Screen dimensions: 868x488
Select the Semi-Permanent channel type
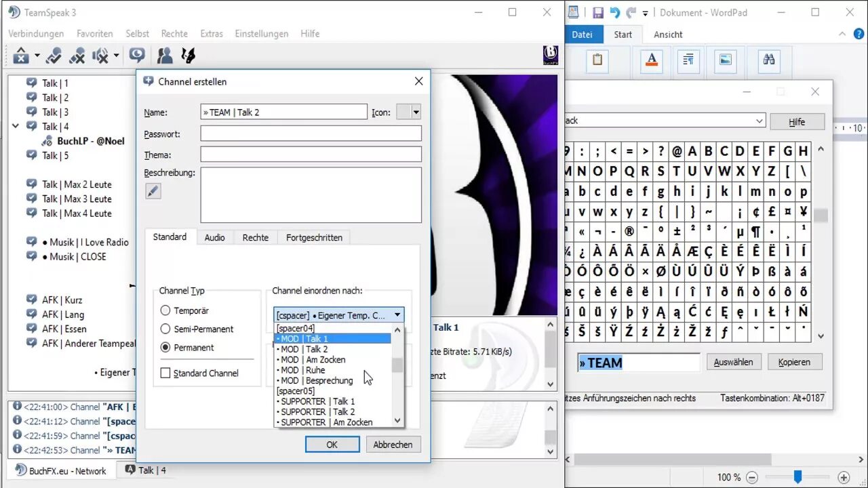click(165, 329)
